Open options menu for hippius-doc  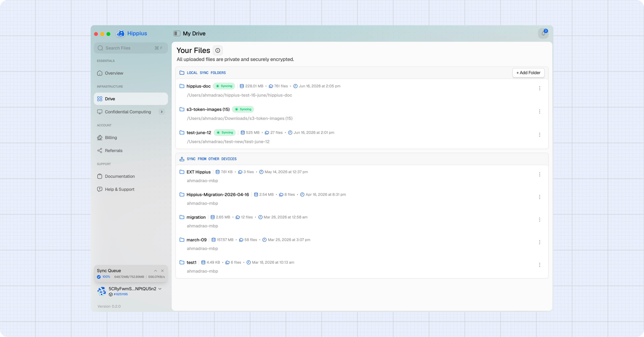pos(539,88)
